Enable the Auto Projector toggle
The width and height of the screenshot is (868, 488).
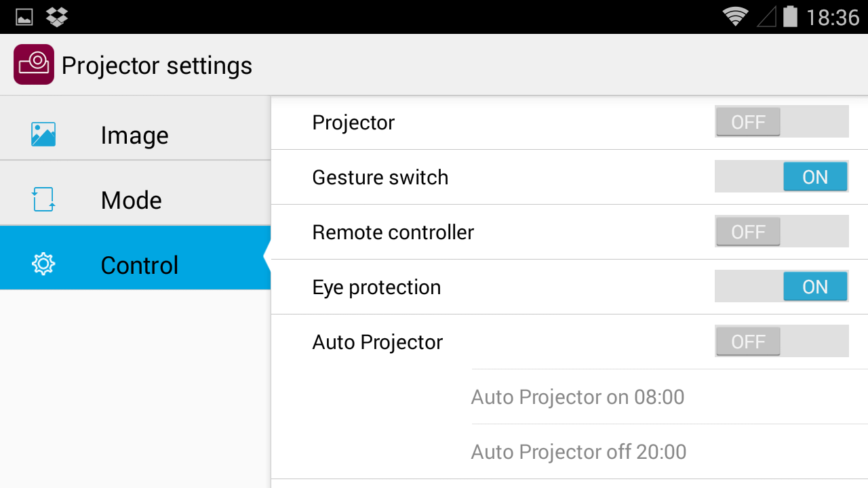pos(782,342)
